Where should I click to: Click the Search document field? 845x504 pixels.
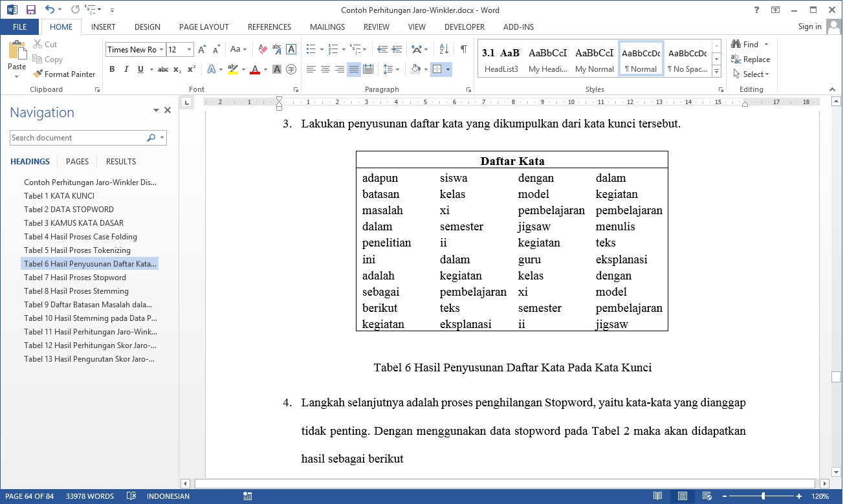click(78, 138)
